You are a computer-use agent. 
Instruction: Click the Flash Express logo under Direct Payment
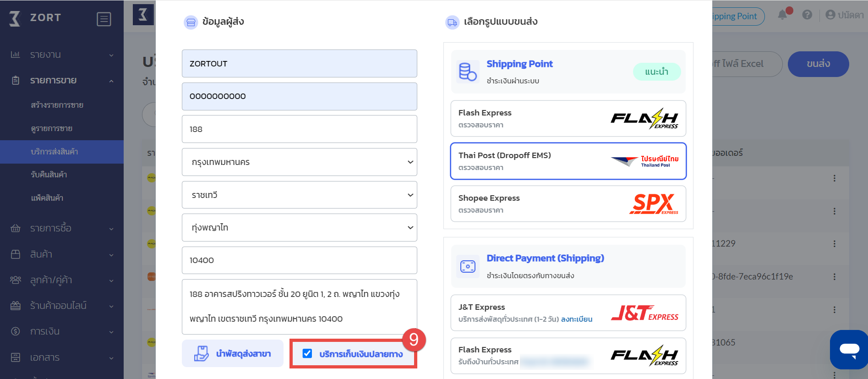[644, 356]
